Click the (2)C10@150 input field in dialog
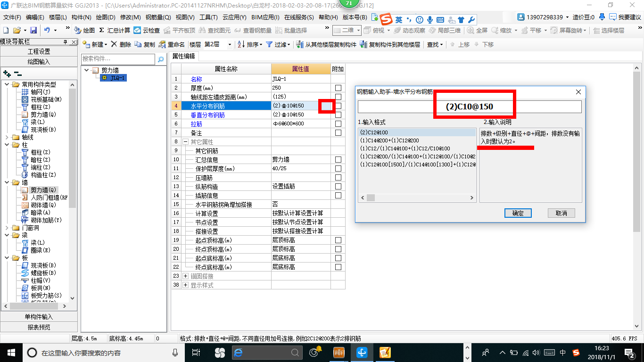The width and height of the screenshot is (644, 362). pyautogui.click(x=470, y=107)
